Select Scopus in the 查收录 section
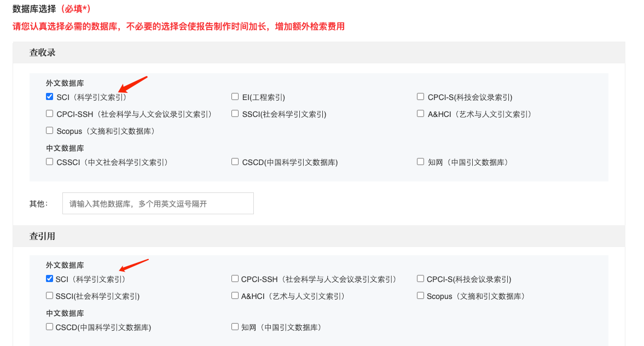644x346 pixels. tap(49, 130)
